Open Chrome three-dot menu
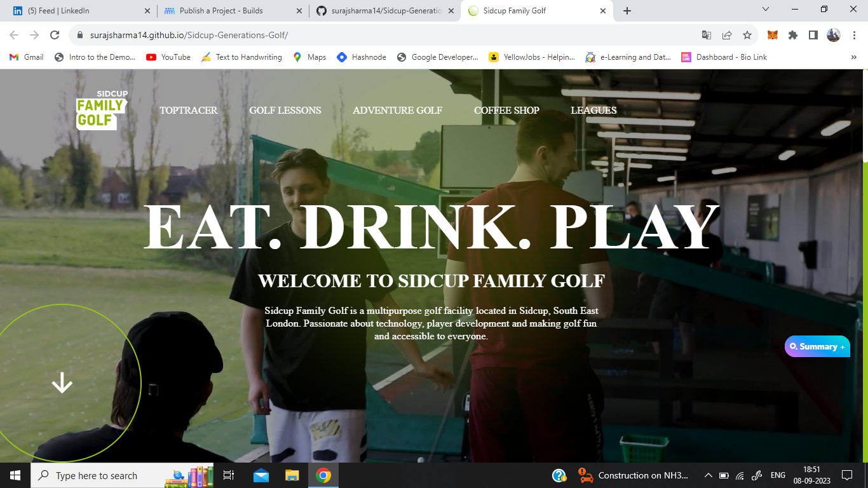The image size is (868, 488). 854,35
